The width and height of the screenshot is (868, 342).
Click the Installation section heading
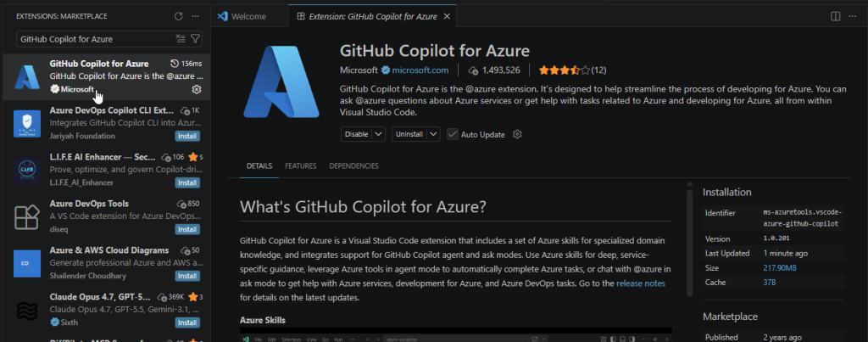coord(726,193)
